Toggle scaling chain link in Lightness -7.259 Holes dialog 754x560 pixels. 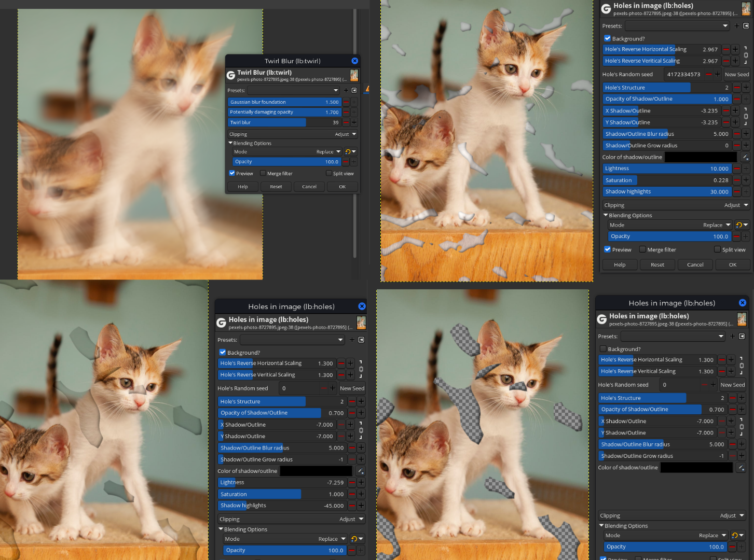(x=361, y=369)
